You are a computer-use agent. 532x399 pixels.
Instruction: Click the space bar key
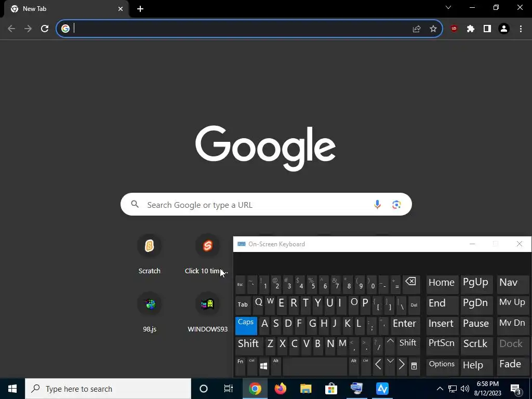[x=315, y=366]
